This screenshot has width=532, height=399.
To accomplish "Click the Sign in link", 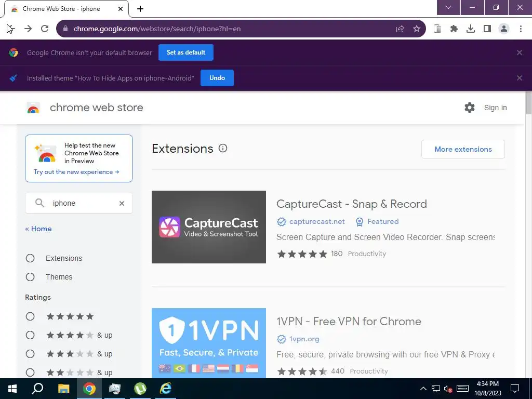I will coord(495,108).
